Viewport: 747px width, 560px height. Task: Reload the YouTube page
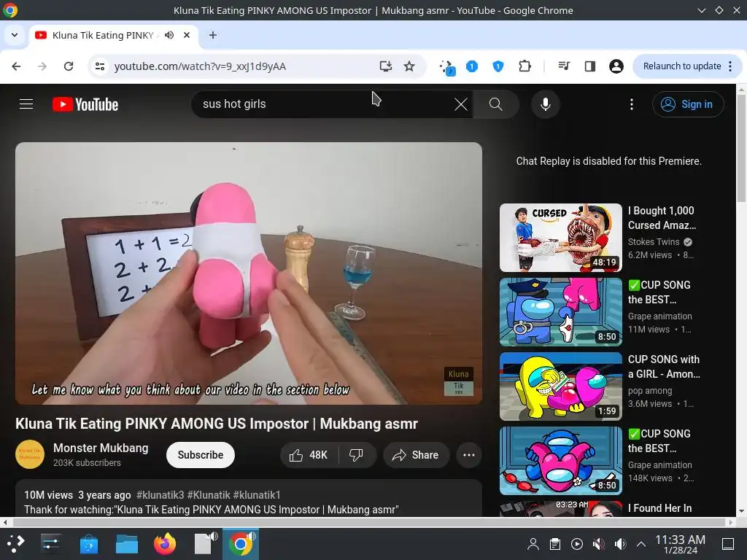click(x=69, y=66)
